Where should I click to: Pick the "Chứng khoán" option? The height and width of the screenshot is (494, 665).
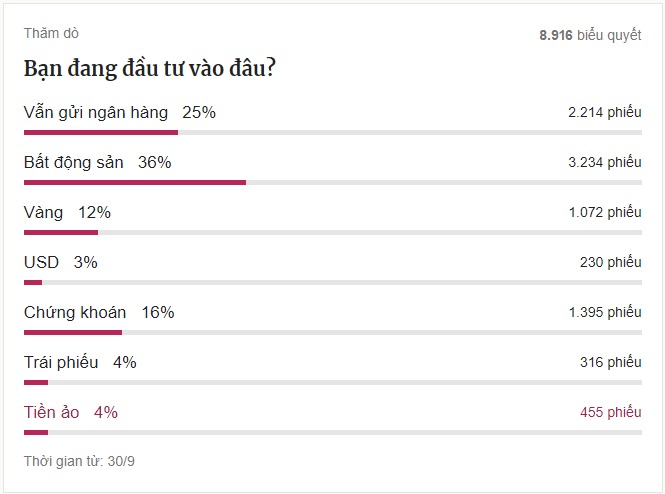pyautogui.click(x=75, y=312)
